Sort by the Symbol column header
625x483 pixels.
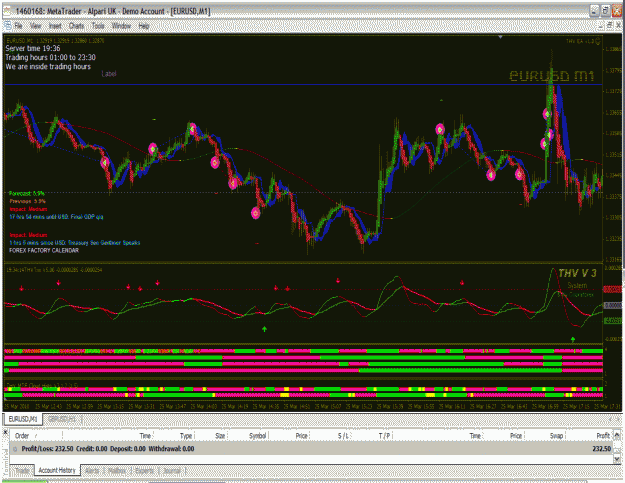(257, 436)
